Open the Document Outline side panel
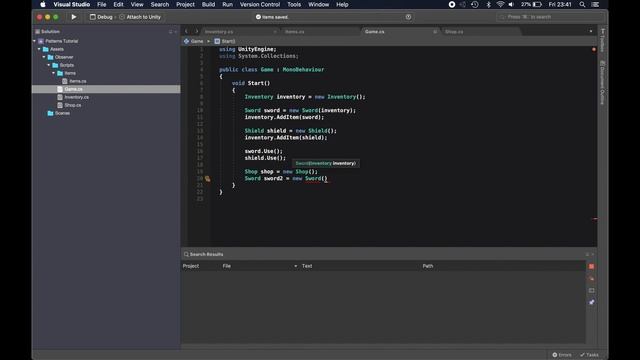640x360 pixels. tap(602, 83)
